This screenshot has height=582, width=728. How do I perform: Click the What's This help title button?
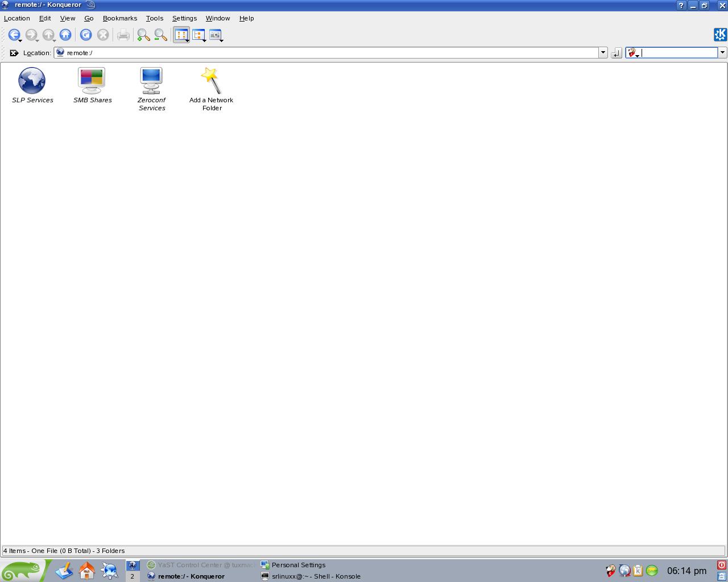pyautogui.click(x=681, y=5)
